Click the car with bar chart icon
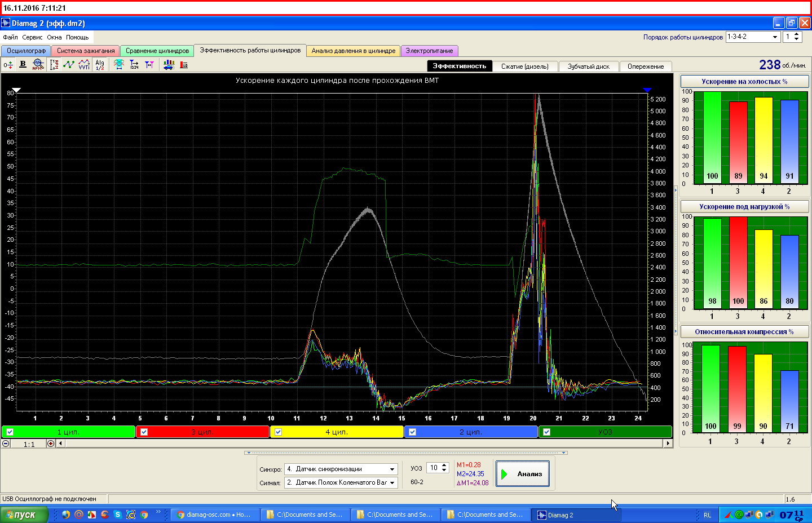The image size is (812, 523). coord(169,65)
